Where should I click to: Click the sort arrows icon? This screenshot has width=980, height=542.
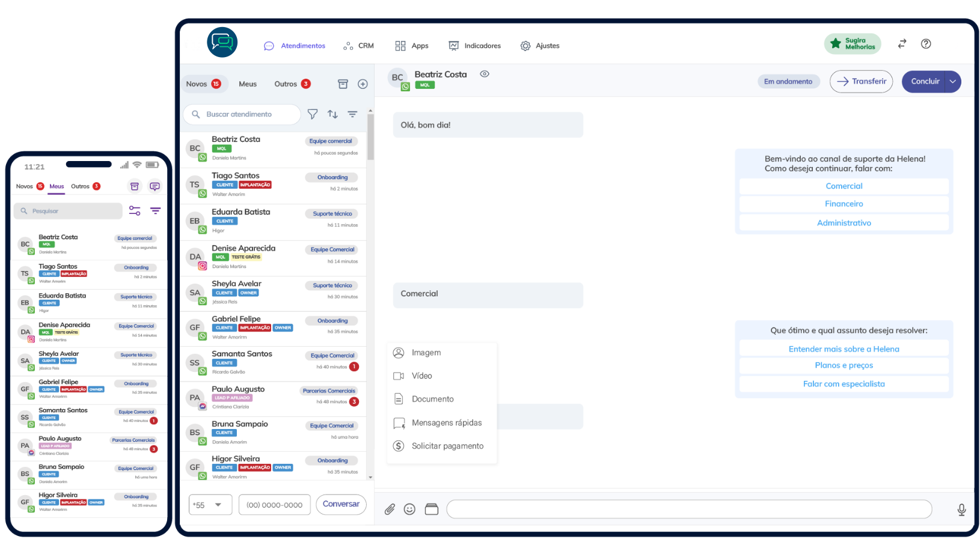(332, 114)
